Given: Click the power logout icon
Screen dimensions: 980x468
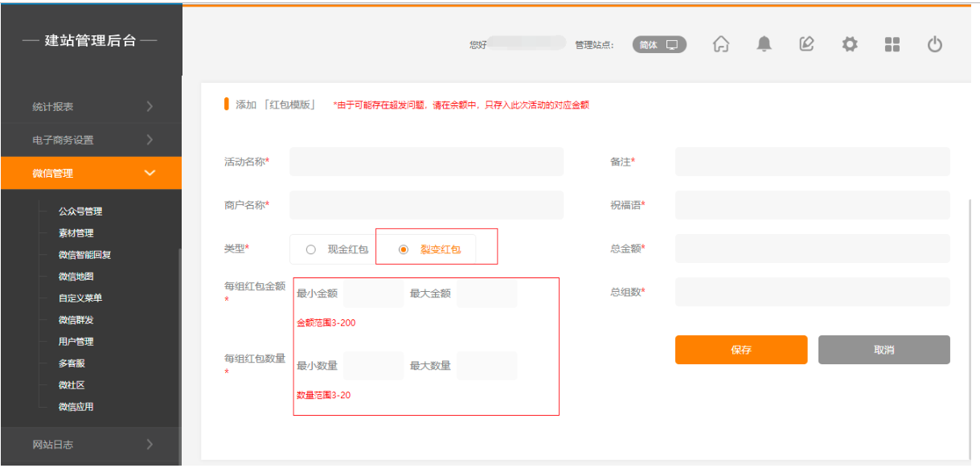Looking at the screenshot, I should 935,45.
